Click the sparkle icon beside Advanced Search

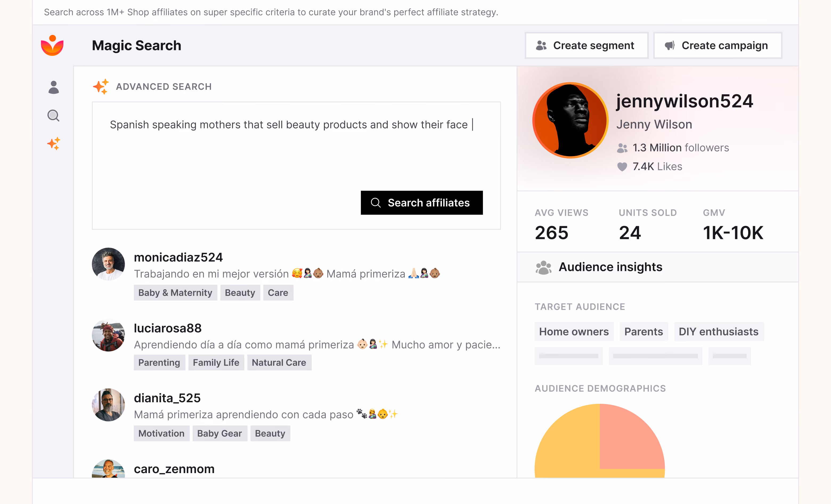(101, 87)
